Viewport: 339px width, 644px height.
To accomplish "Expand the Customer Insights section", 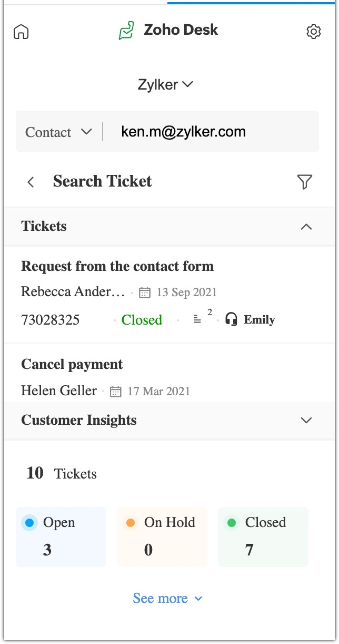I will pos(306,420).
